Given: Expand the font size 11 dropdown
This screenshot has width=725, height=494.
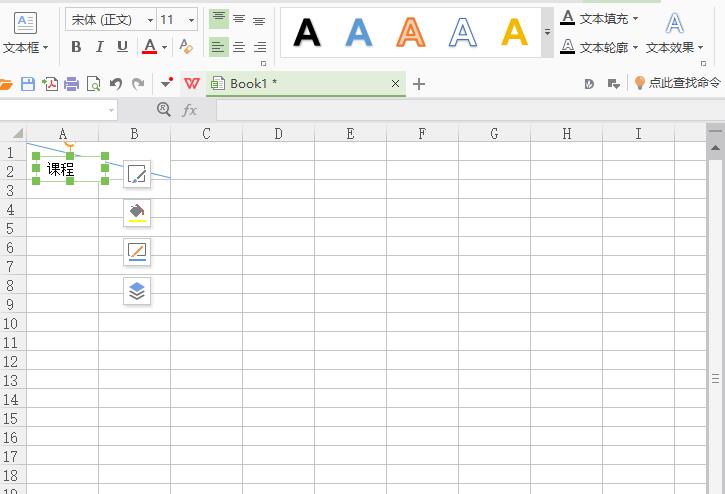Looking at the screenshot, I should (x=191, y=20).
